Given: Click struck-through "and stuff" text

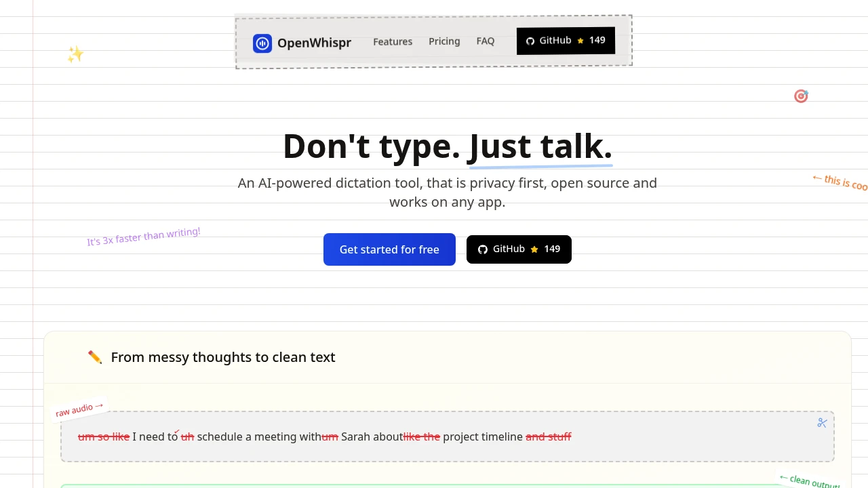Looking at the screenshot, I should [x=549, y=436].
